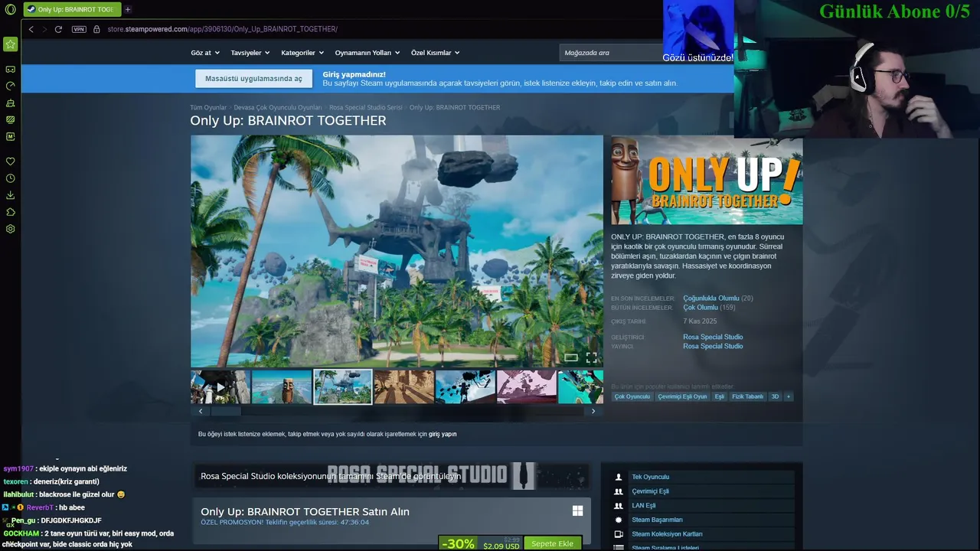Open Çoğunlukla Olumlu recent reviews link
The width and height of the screenshot is (980, 551).
(x=711, y=298)
